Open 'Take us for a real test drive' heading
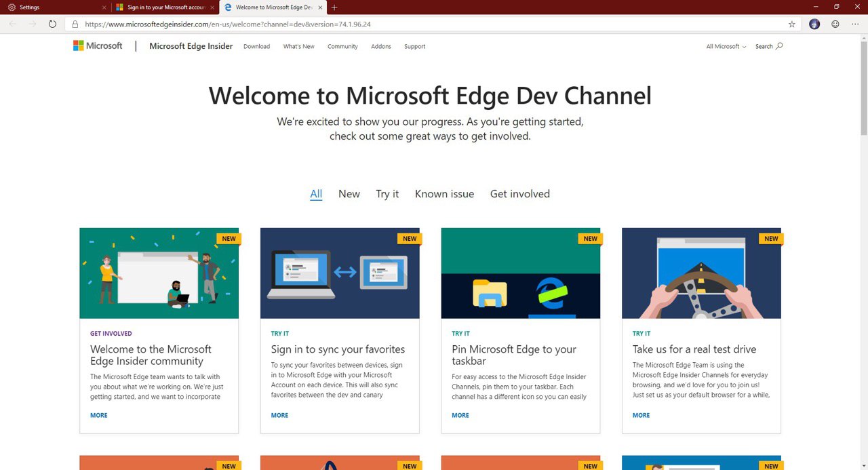The width and height of the screenshot is (868, 470). pyautogui.click(x=694, y=349)
